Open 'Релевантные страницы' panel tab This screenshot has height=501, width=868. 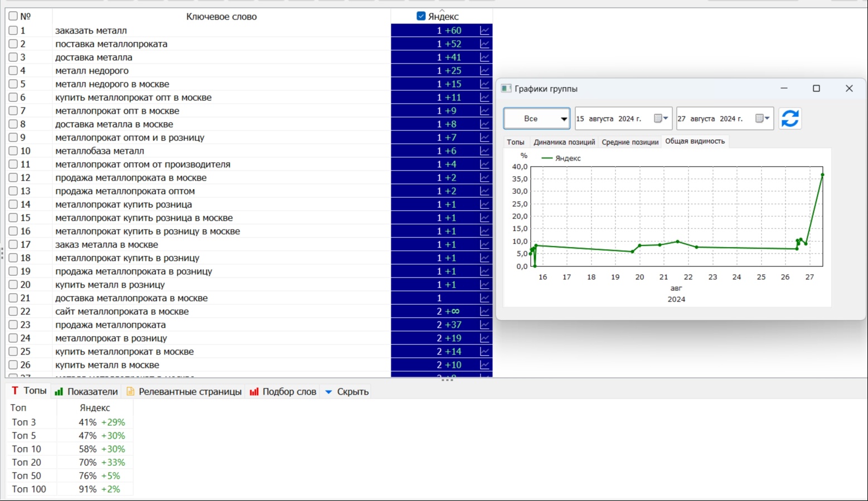tap(184, 392)
